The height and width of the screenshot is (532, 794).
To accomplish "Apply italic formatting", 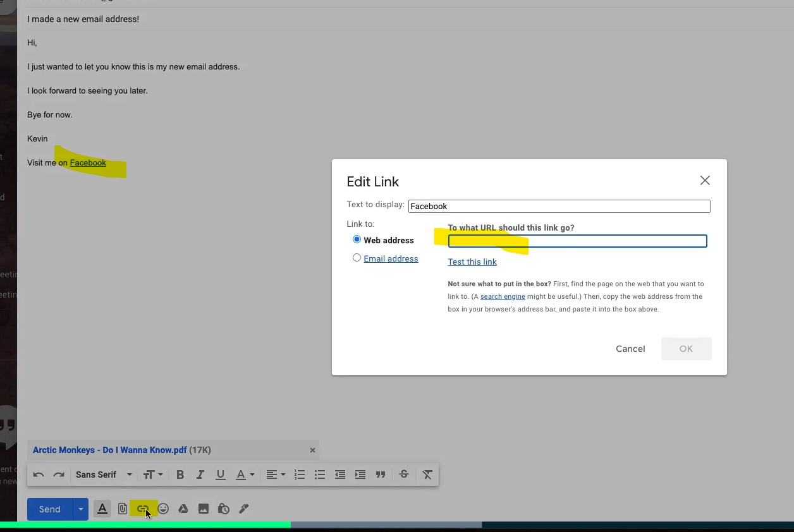I will (200, 475).
